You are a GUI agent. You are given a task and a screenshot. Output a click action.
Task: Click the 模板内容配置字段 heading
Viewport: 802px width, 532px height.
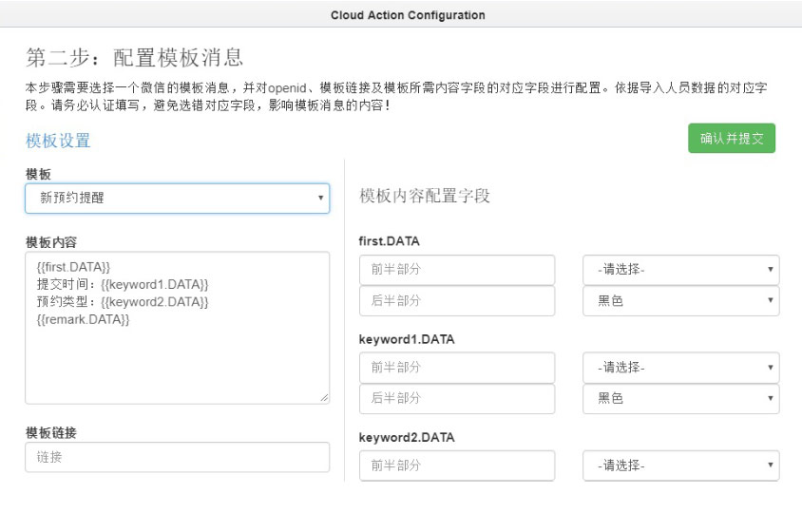pyautogui.click(x=425, y=196)
